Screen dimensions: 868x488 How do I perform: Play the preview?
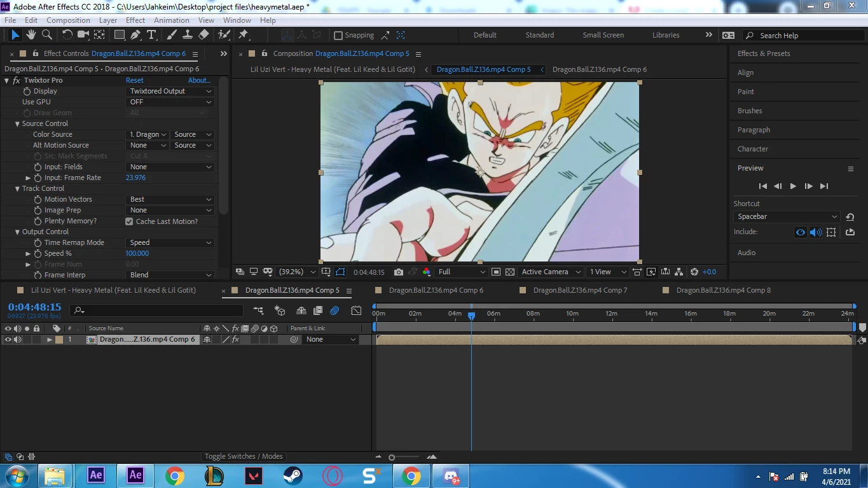(x=793, y=186)
